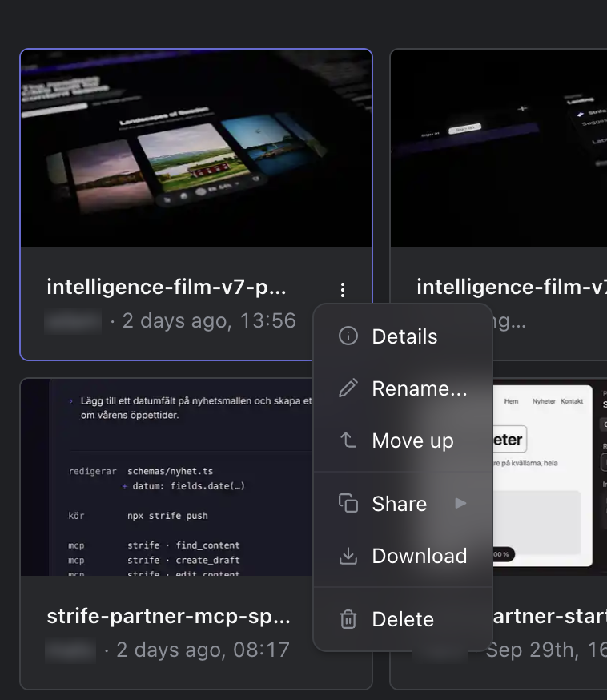Click the Details info icon
The width and height of the screenshot is (607, 700).
tap(348, 336)
